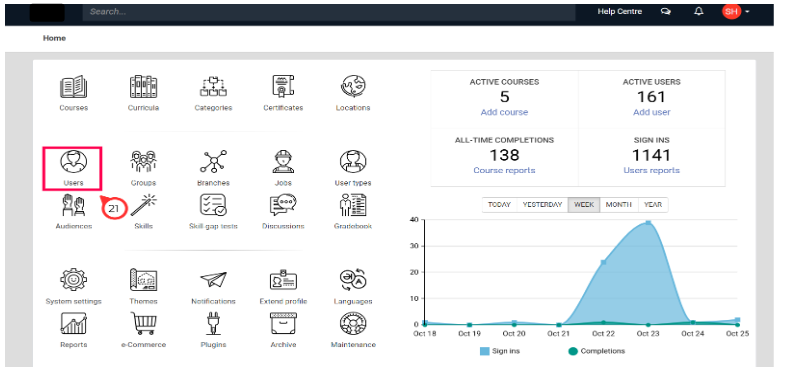Focus the Search input field
Image resolution: width=786 pixels, height=371 pixels.
tap(329, 12)
